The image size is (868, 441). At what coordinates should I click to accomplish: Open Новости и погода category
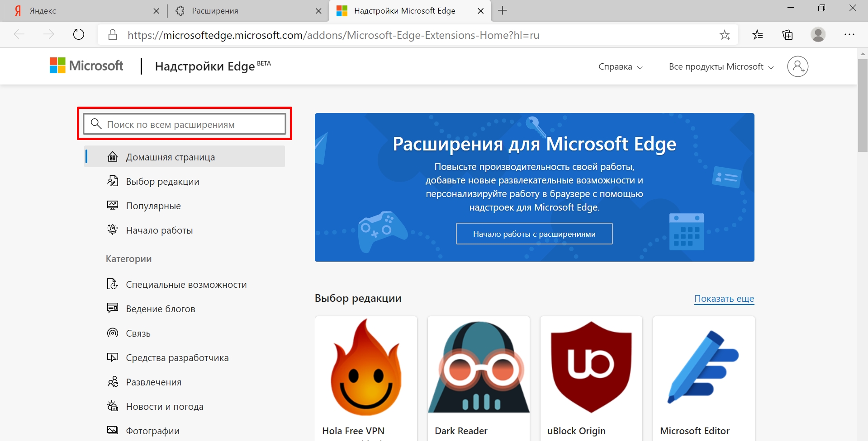coord(165,407)
